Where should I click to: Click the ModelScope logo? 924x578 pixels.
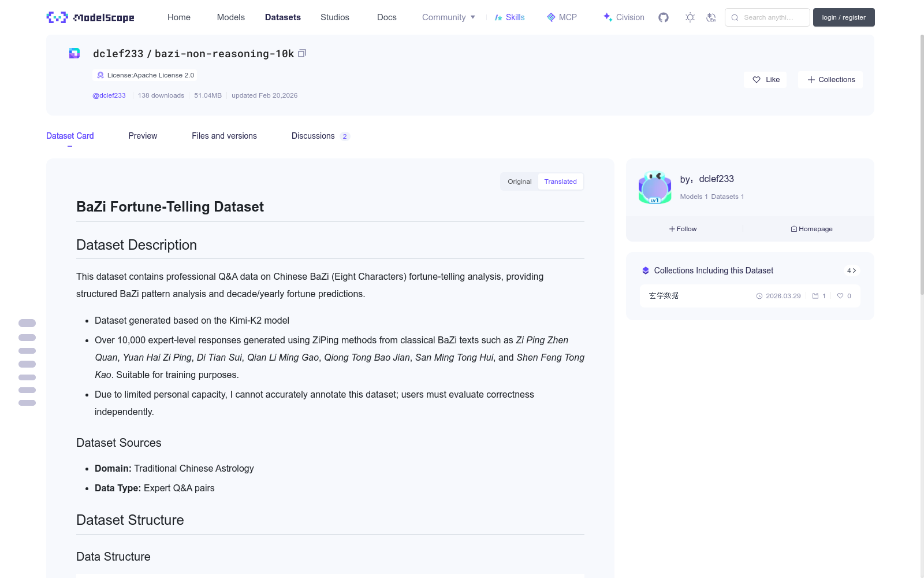(x=90, y=17)
